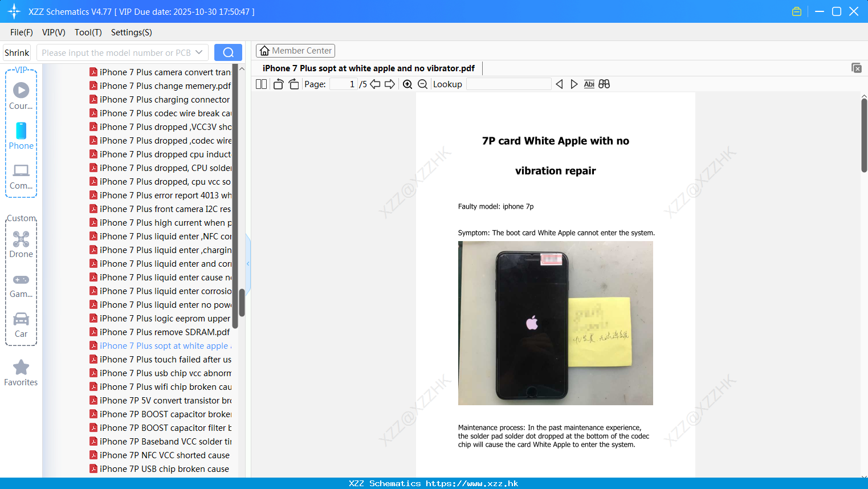Click the Page number input field
This screenshot has width=868, height=489.
(343, 84)
